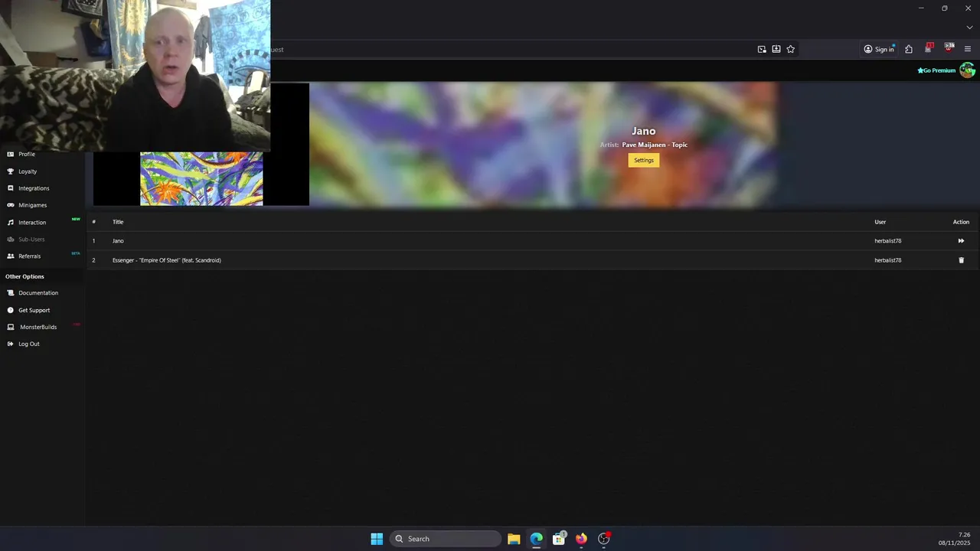Expand the tab list dropdown arrow
The image size is (980, 551).
pyautogui.click(x=969, y=28)
